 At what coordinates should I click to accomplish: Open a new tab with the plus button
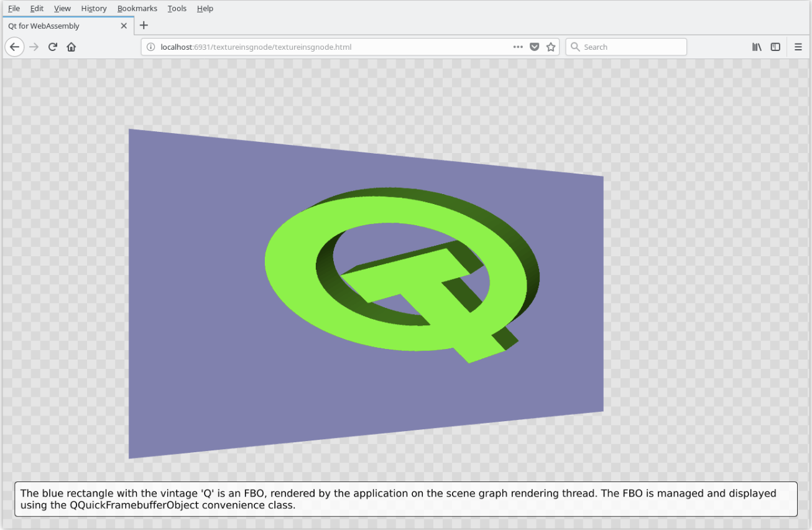[x=144, y=26]
